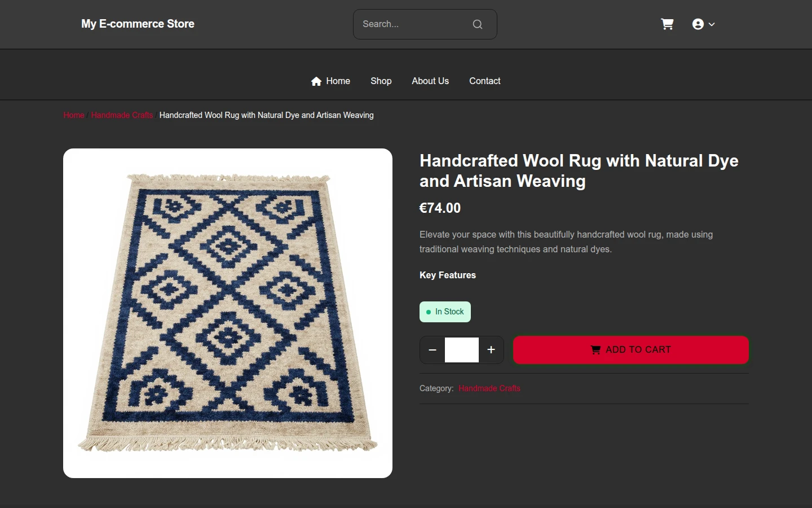Image resolution: width=812 pixels, height=508 pixels.
Task: Click the user account avatar icon
Action: coord(698,24)
